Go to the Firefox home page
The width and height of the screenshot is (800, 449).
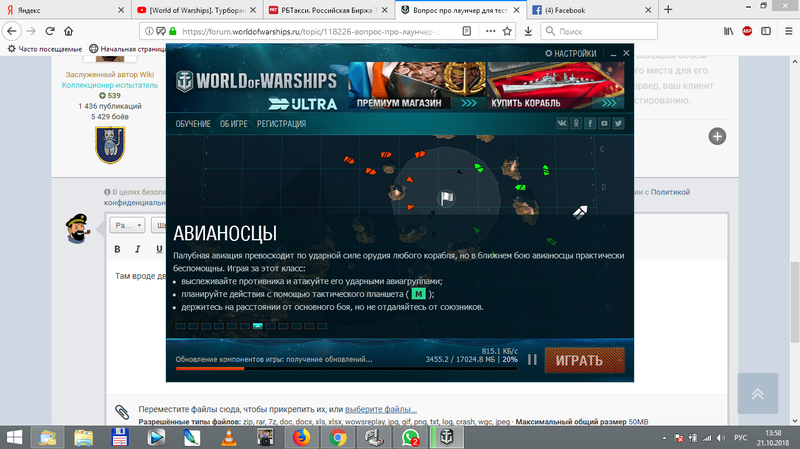click(68, 31)
